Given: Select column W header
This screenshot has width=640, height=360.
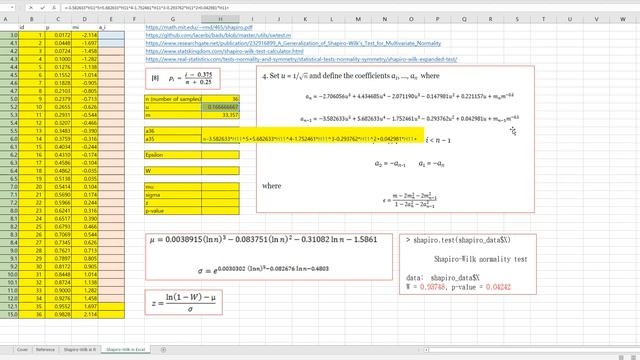Looking at the screenshot, I should pyautogui.click(x=622, y=19).
